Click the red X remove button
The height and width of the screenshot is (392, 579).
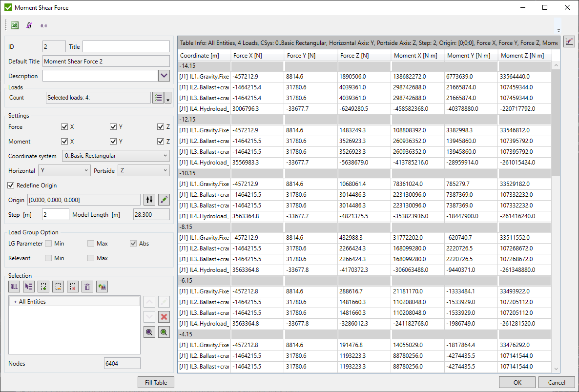point(164,317)
